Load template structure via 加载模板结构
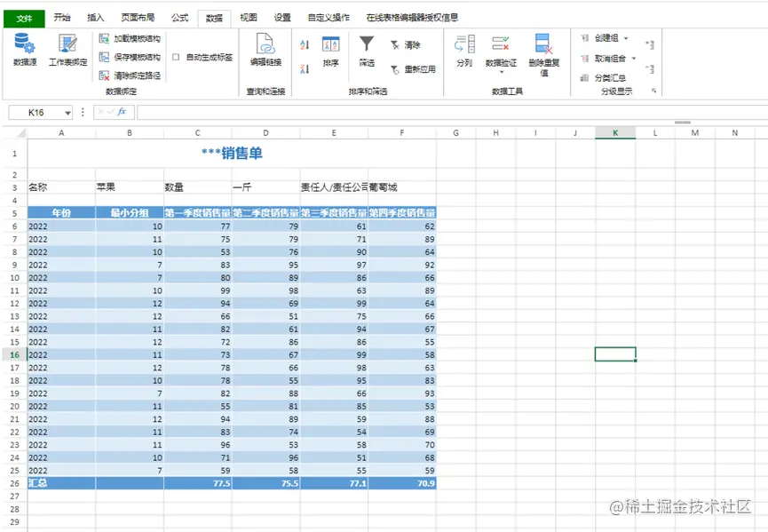 point(130,39)
